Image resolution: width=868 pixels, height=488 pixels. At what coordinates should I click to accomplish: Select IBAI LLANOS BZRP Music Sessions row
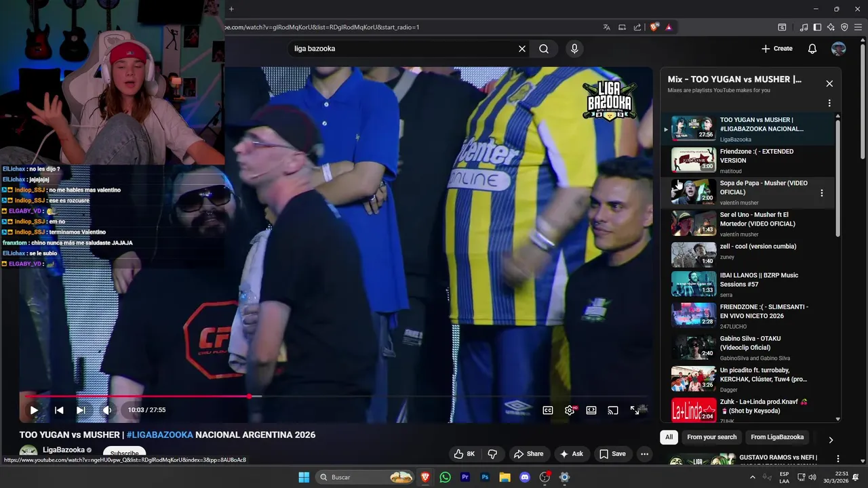click(x=746, y=284)
